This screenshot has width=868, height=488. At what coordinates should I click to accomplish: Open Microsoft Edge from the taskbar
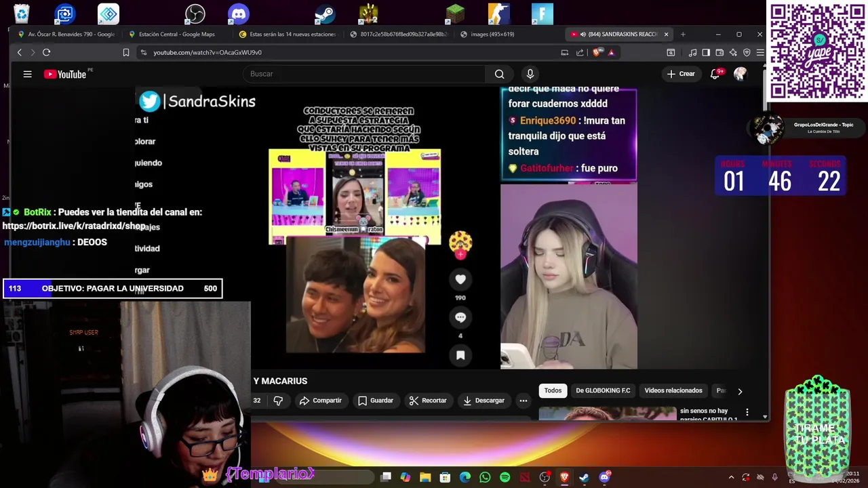[465, 477]
